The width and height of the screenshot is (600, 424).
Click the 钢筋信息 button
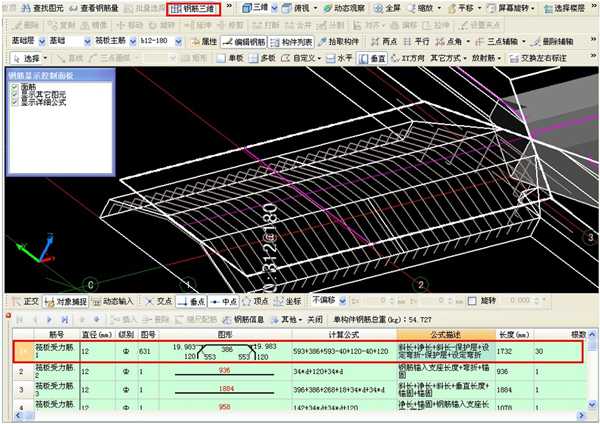coord(244,319)
